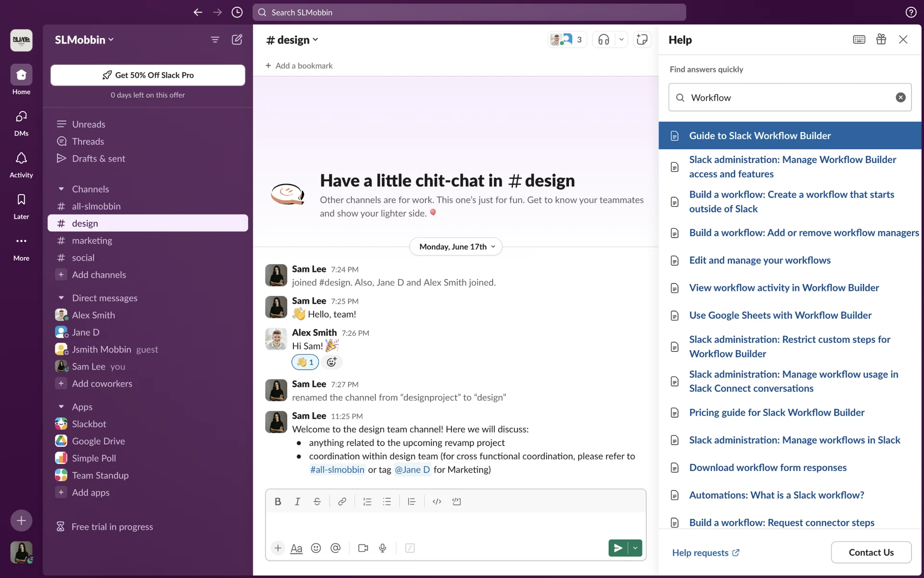Record a video clip

pos(363,548)
